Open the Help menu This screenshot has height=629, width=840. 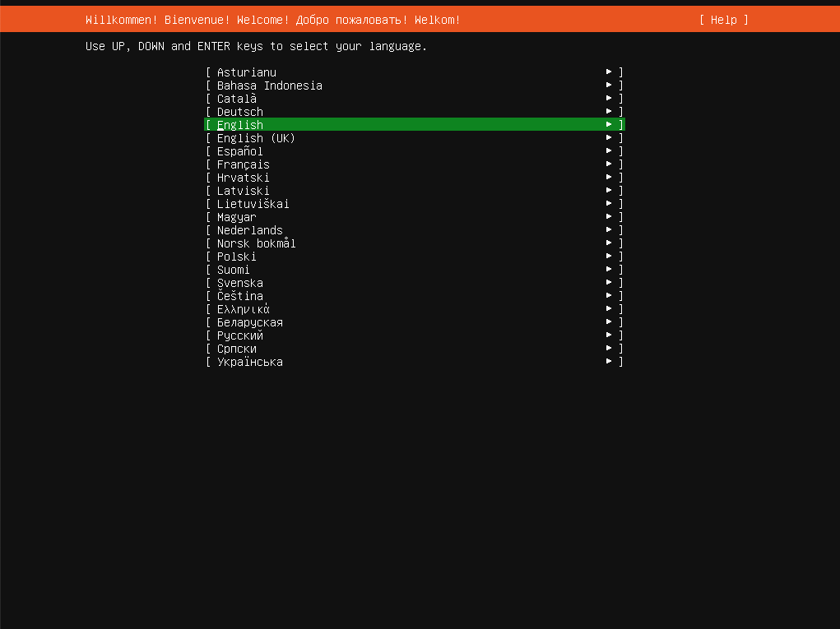[x=723, y=19]
